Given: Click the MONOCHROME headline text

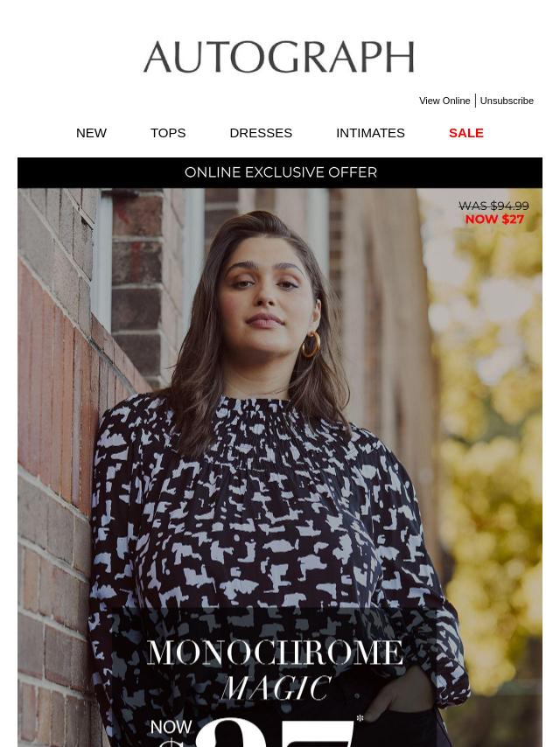Looking at the screenshot, I should (275, 653).
